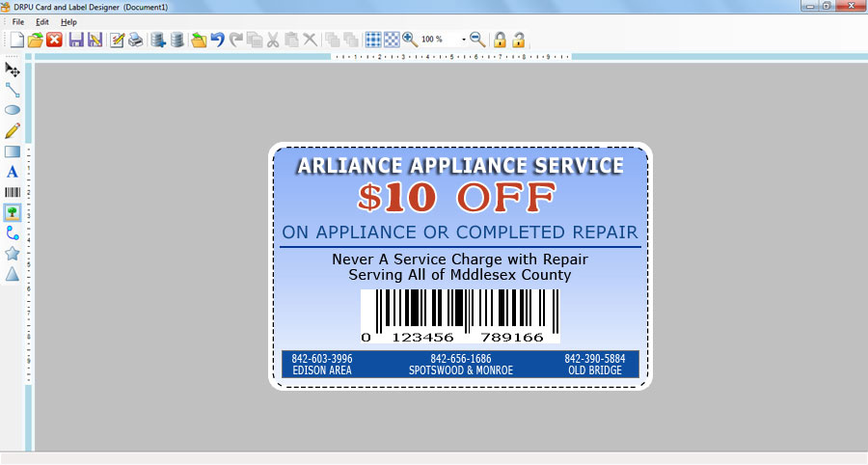
Task: Zoom out with the magnifier minus icon
Action: [477, 40]
